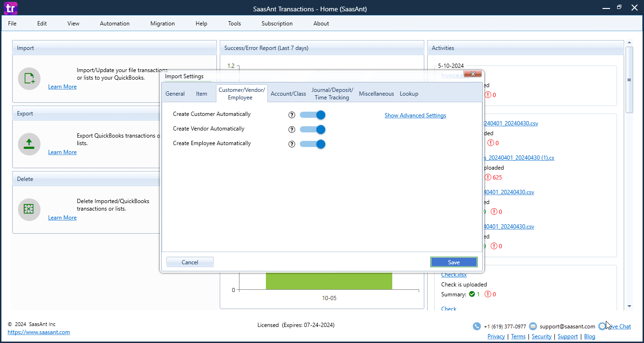Image resolution: width=644 pixels, height=343 pixels.
Task: Click the Live Chat bubble icon
Action: tap(602, 326)
